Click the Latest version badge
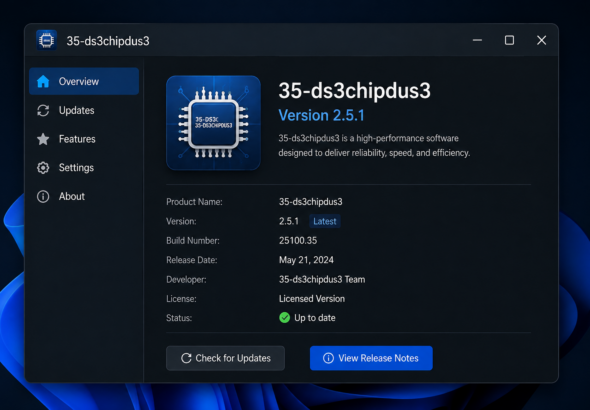The height and width of the screenshot is (410, 590). click(325, 221)
